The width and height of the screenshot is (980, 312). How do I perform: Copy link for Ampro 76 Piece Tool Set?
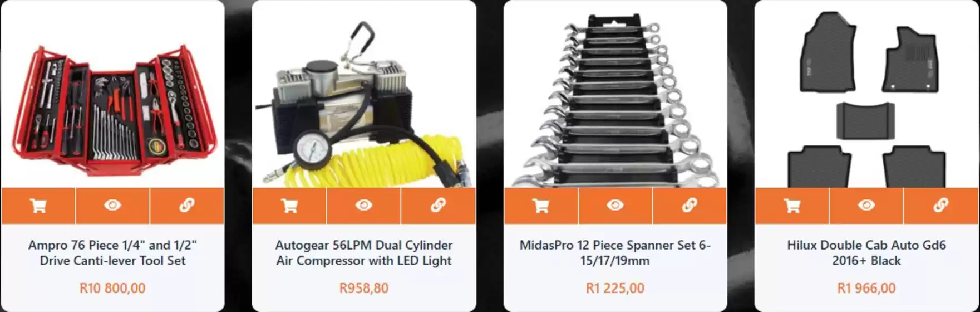(187, 206)
